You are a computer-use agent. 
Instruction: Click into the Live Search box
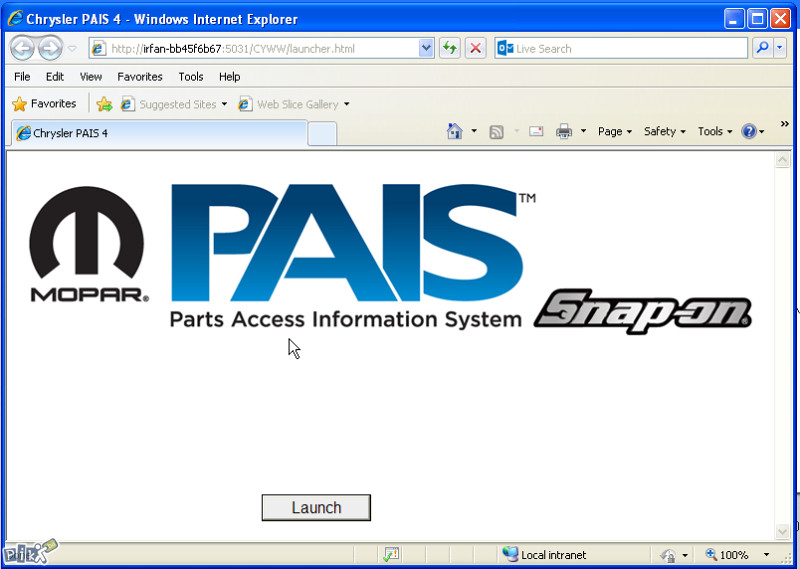[x=621, y=49]
